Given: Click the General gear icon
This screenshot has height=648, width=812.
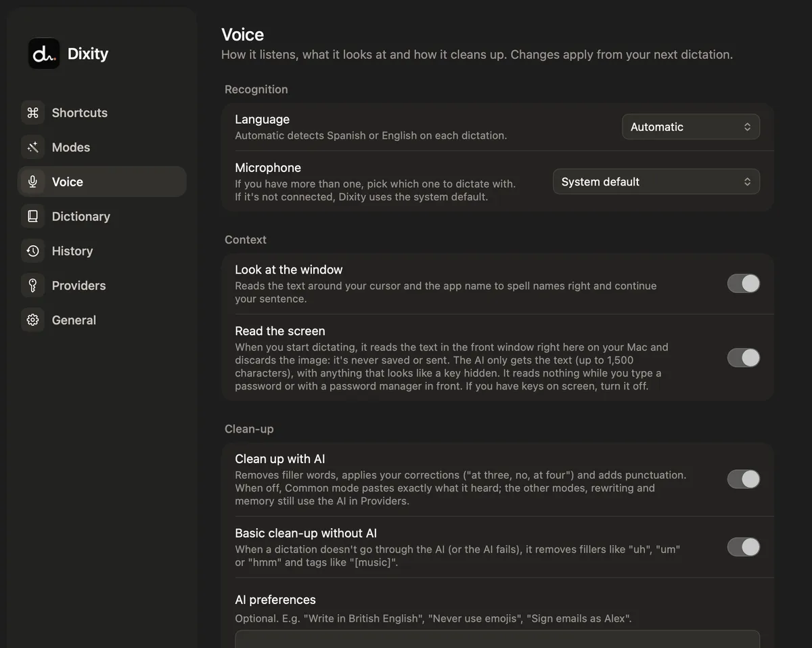Looking at the screenshot, I should 32,320.
